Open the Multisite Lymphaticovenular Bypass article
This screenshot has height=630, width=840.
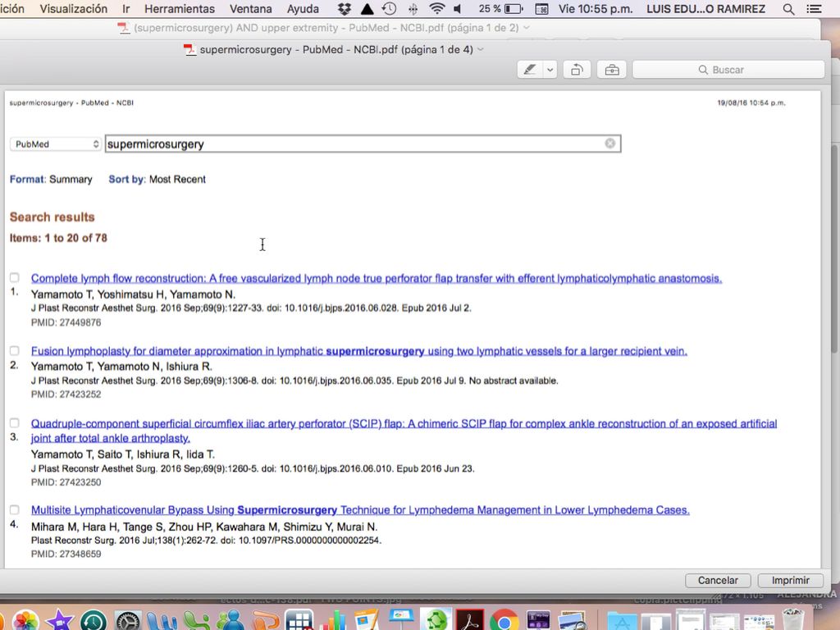point(360,510)
